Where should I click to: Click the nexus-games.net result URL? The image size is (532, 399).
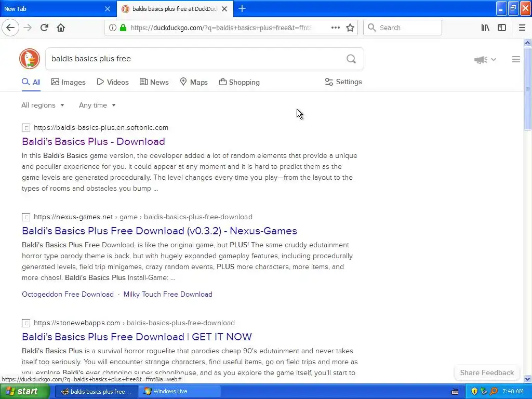143,217
